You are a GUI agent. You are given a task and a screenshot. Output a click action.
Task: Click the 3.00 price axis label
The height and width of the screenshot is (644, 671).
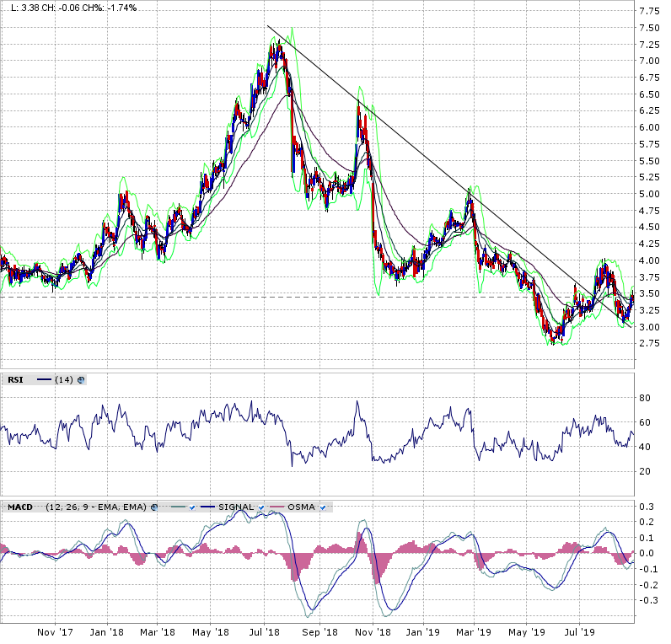tap(649, 327)
